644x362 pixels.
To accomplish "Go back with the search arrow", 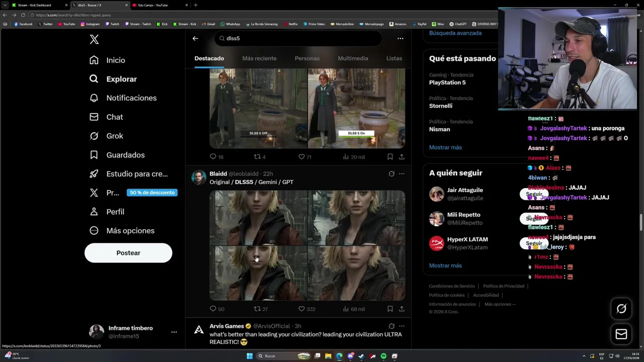I will [195, 38].
